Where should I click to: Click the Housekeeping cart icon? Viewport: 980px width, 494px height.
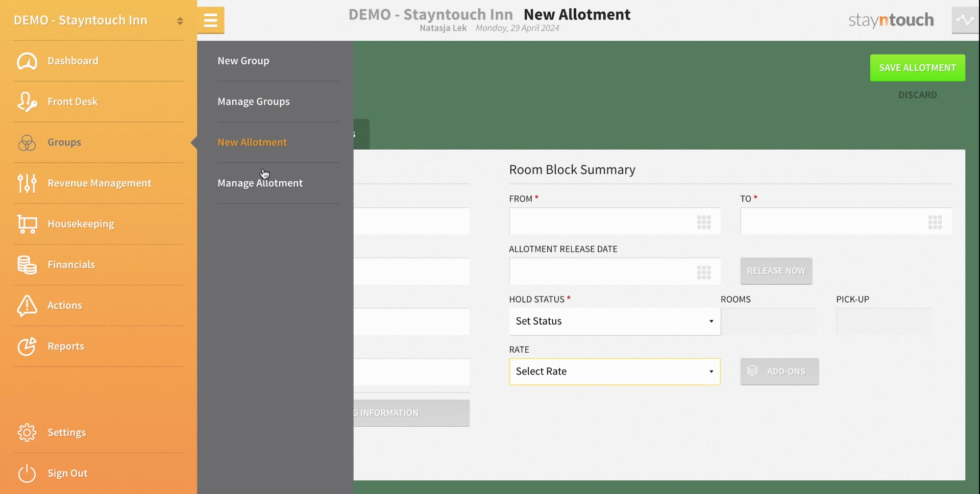click(27, 224)
